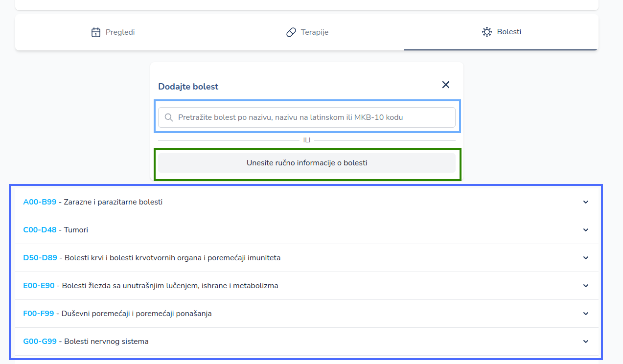
Task: Choose the F00-F99 code label
Action: pyautogui.click(x=38, y=314)
